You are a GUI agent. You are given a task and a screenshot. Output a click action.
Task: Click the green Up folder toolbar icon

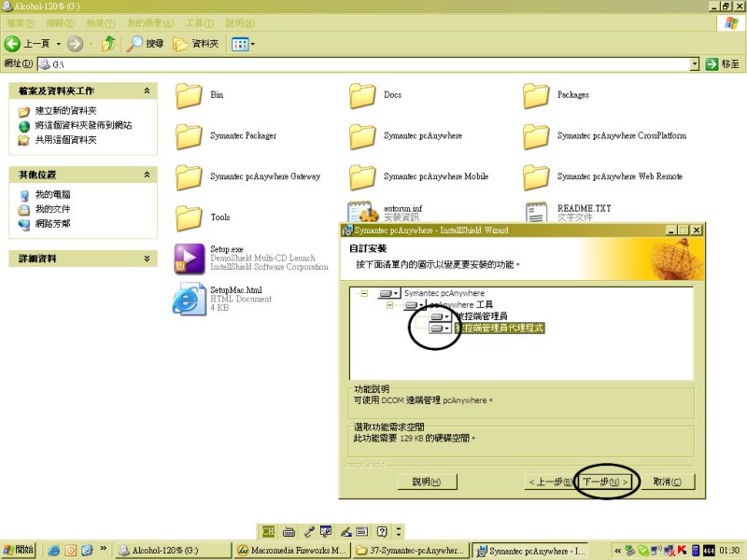(108, 44)
